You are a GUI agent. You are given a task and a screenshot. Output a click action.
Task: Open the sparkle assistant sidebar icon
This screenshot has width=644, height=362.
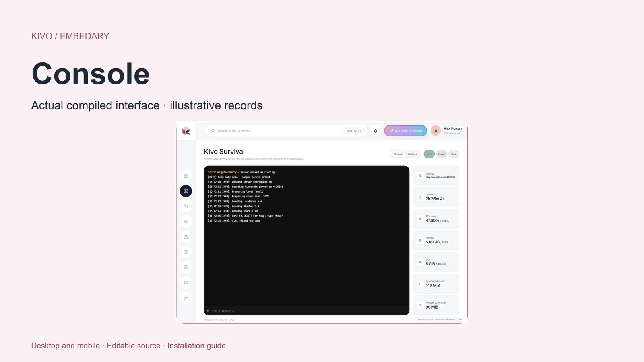pos(186,298)
